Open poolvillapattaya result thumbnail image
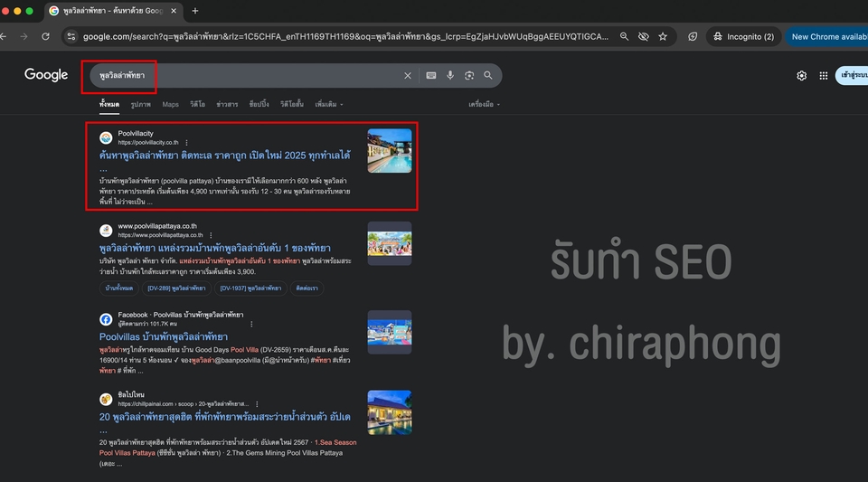Image resolution: width=868 pixels, height=482 pixels. pos(390,243)
